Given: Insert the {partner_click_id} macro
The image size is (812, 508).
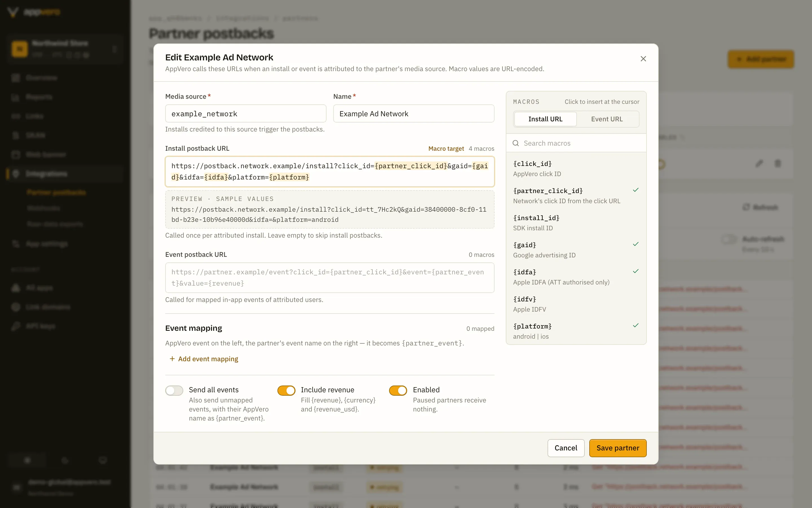Looking at the screenshot, I should [576, 196].
